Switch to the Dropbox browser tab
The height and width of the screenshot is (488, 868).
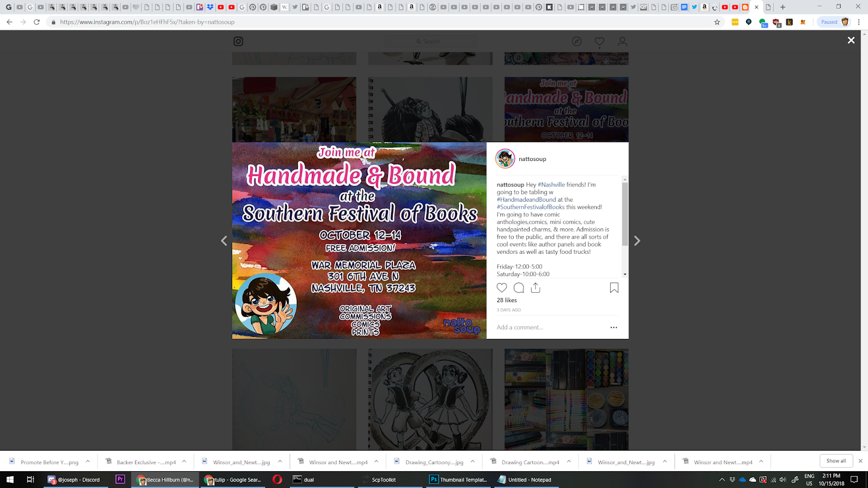pyautogui.click(x=210, y=7)
